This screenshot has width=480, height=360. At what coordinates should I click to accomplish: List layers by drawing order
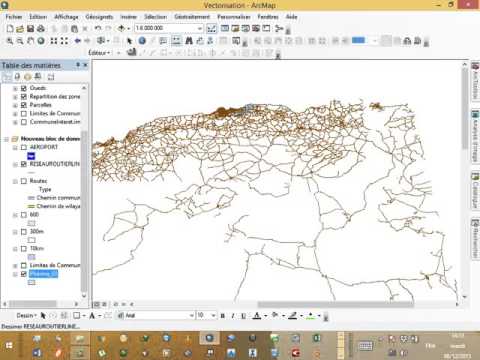pos(7,77)
